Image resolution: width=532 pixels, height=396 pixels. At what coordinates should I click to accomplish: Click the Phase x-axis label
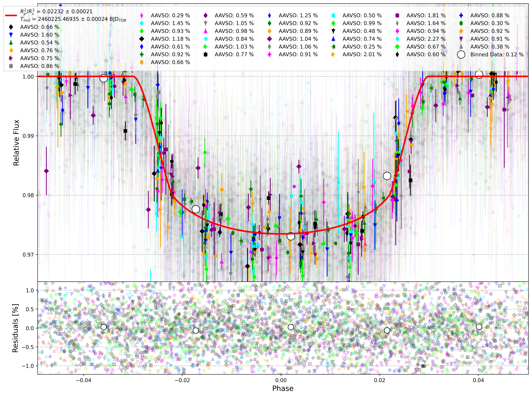click(x=283, y=388)
